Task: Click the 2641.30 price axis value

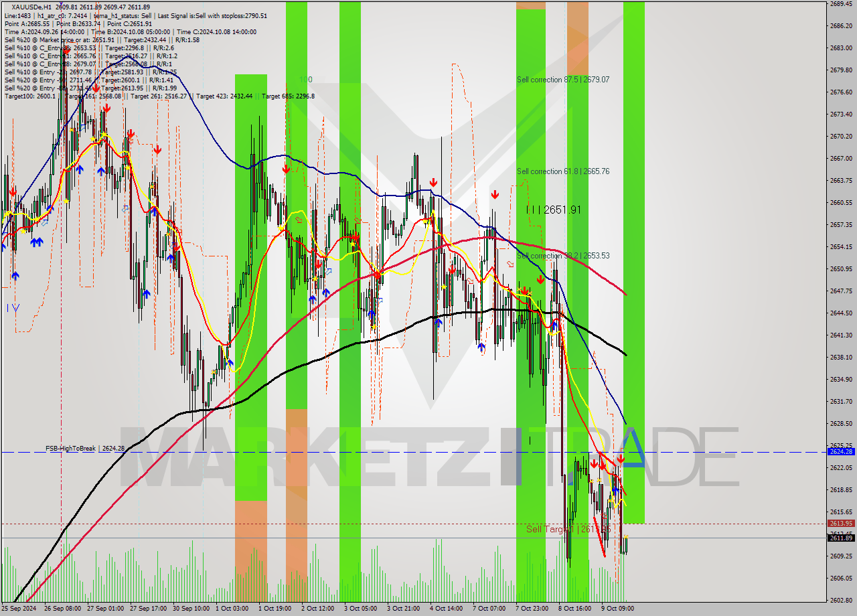Action: tap(840, 335)
